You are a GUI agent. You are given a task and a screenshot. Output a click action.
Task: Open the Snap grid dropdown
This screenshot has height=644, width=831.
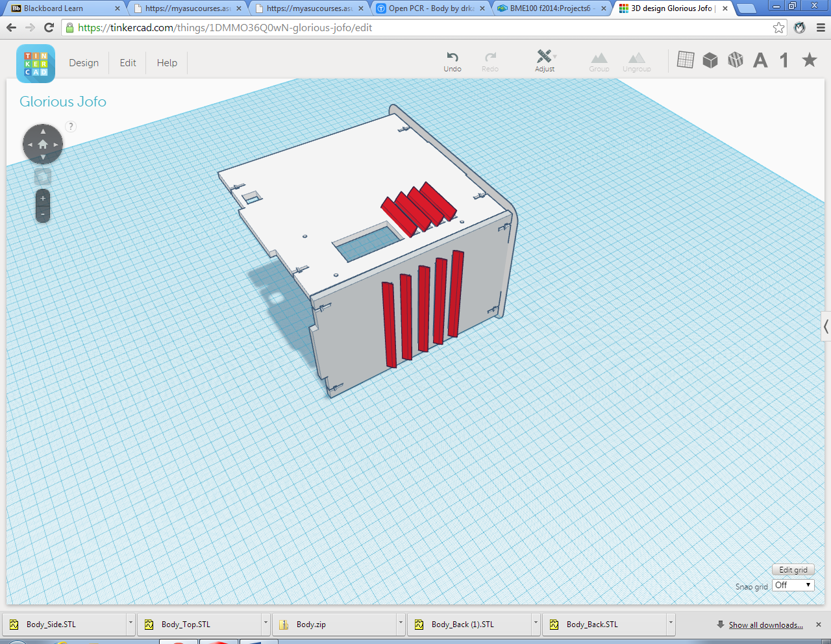click(793, 585)
